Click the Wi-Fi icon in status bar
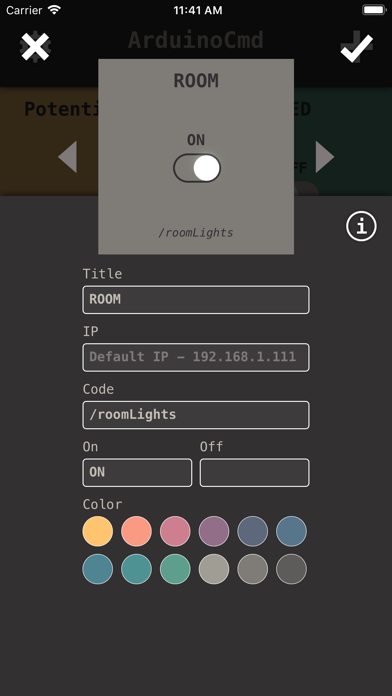This screenshot has height=696, width=392. (55, 10)
